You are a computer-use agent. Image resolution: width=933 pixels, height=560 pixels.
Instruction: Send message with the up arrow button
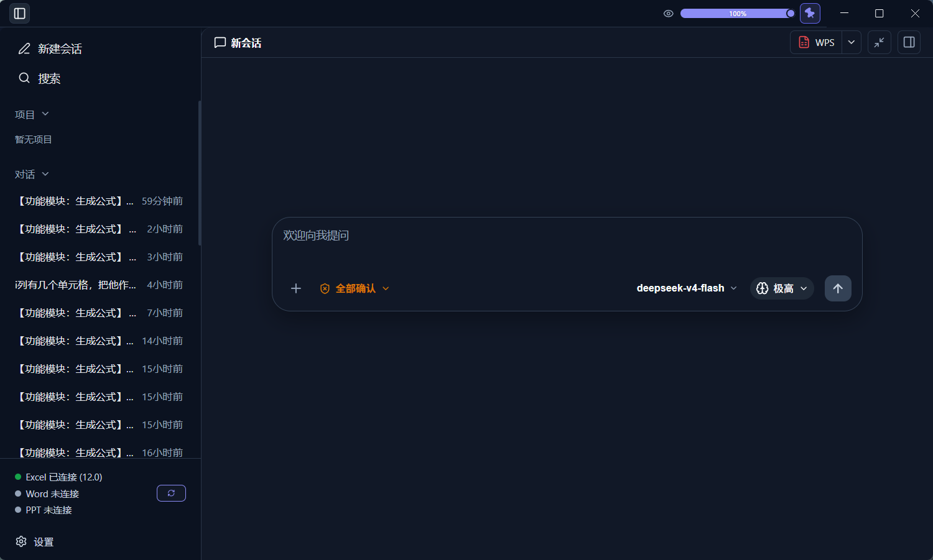[x=838, y=288]
